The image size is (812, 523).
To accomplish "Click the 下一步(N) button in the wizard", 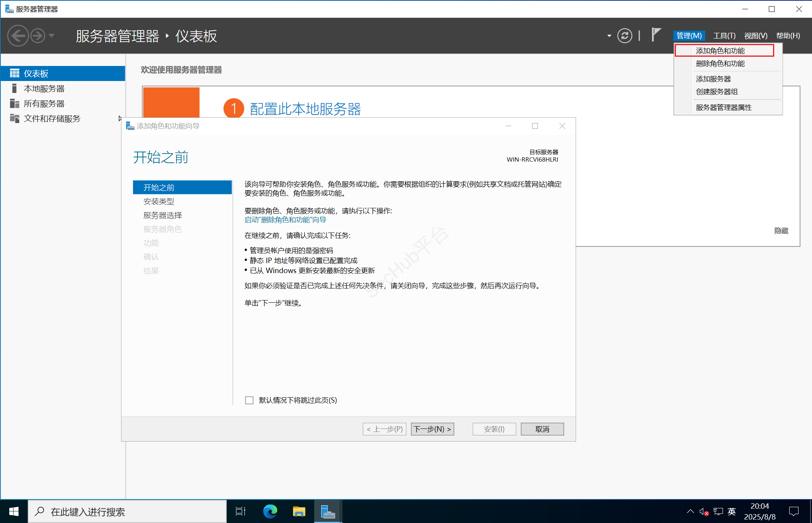I will coord(432,429).
